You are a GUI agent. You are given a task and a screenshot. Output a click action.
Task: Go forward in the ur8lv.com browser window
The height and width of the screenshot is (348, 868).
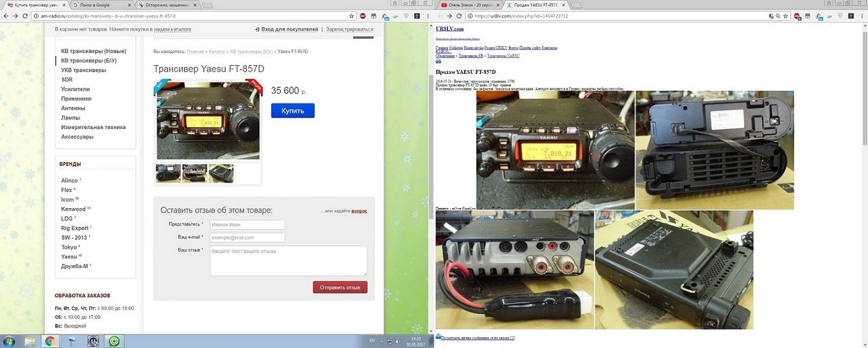coord(451,15)
